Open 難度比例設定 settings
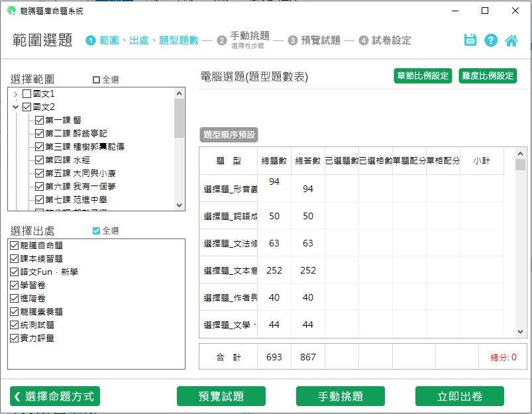The image size is (532, 414). pos(488,76)
